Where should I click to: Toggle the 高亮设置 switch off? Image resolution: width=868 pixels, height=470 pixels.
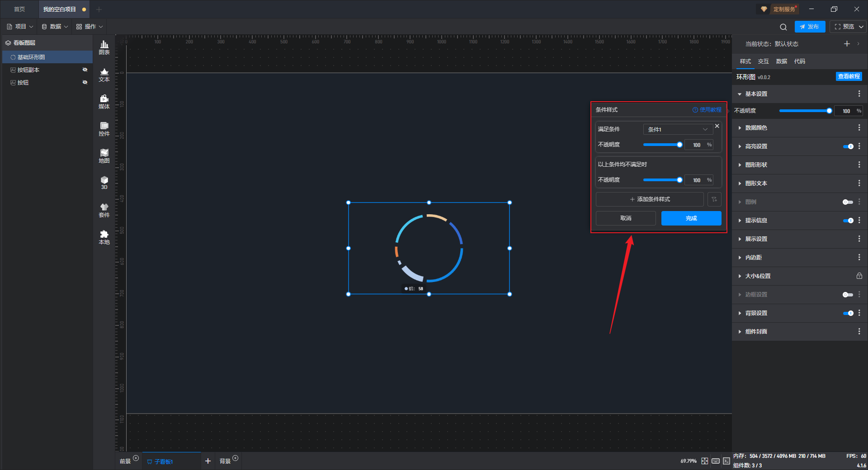(848, 146)
